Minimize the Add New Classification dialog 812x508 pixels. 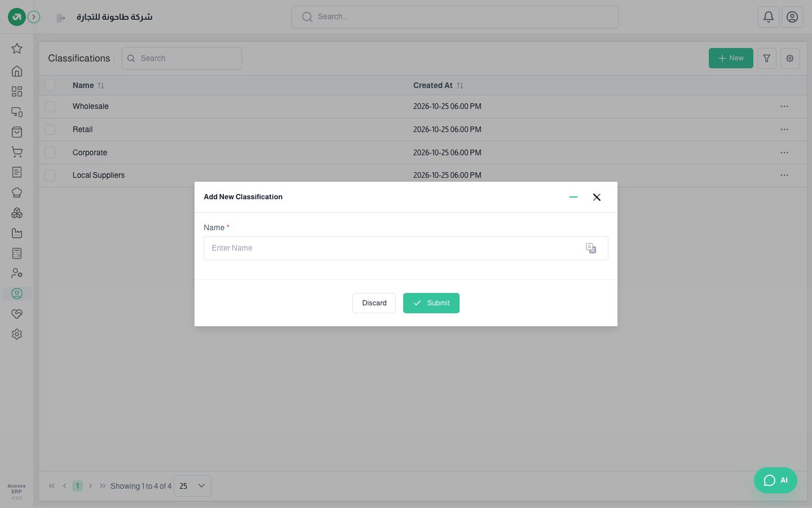click(x=573, y=197)
